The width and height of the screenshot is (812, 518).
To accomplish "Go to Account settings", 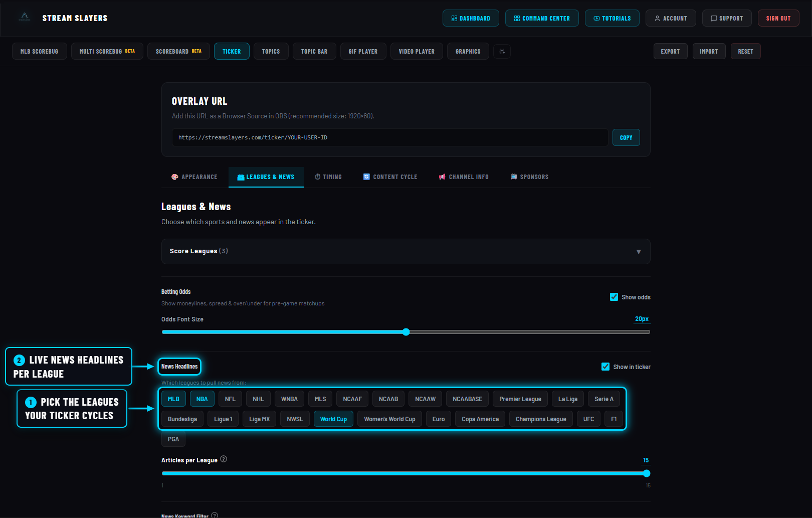I will click(671, 18).
